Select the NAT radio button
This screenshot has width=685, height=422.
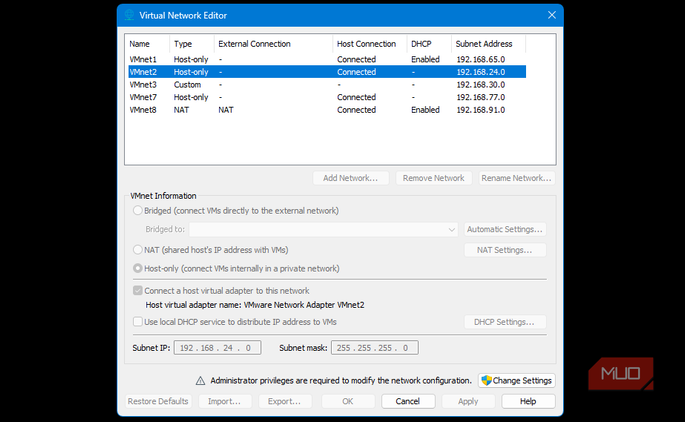[x=138, y=250]
